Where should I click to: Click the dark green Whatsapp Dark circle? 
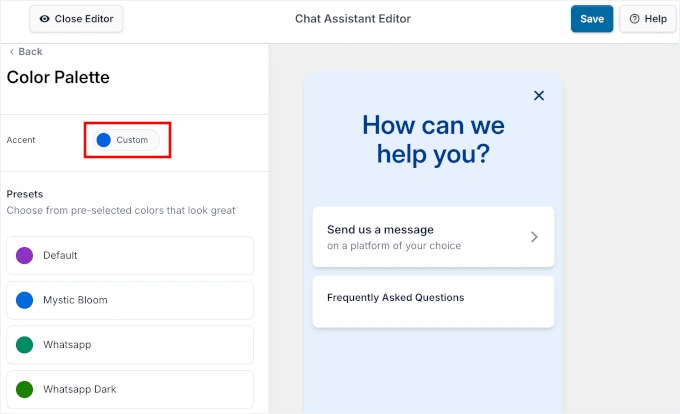click(x=25, y=389)
